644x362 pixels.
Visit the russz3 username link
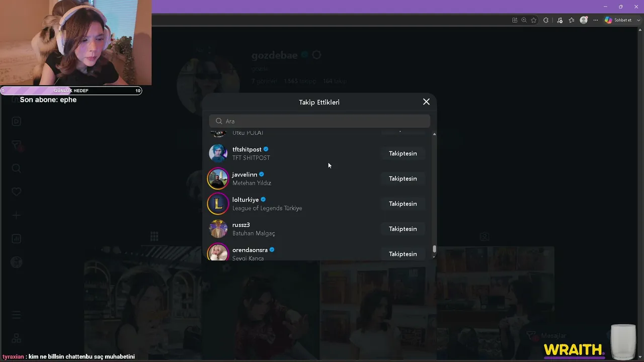(241, 225)
